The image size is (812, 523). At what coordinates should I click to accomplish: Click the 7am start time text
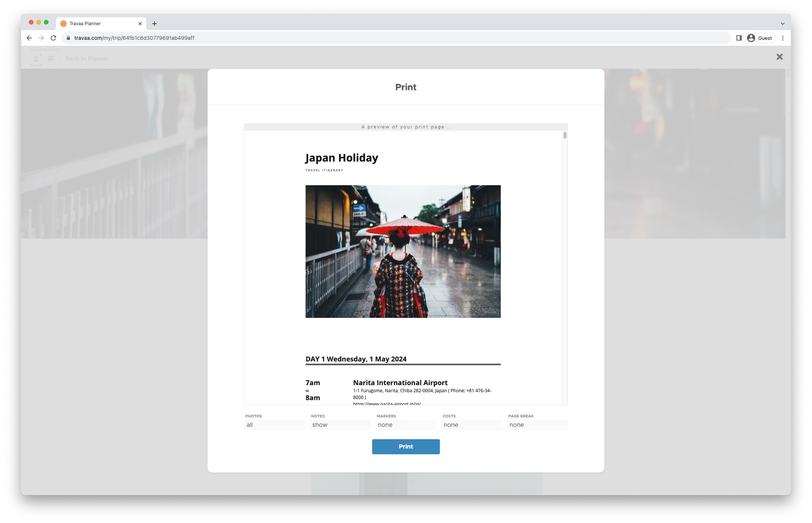[313, 383]
